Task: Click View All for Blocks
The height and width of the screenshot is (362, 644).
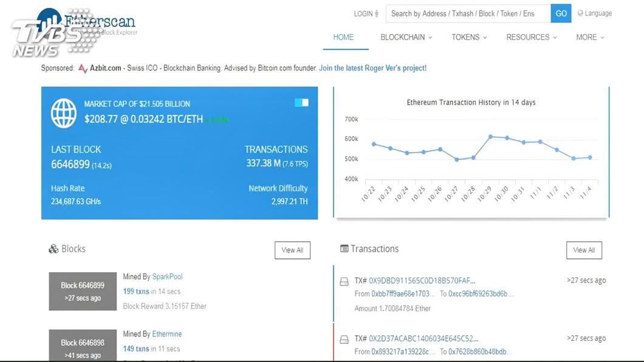Action: pyautogui.click(x=292, y=250)
